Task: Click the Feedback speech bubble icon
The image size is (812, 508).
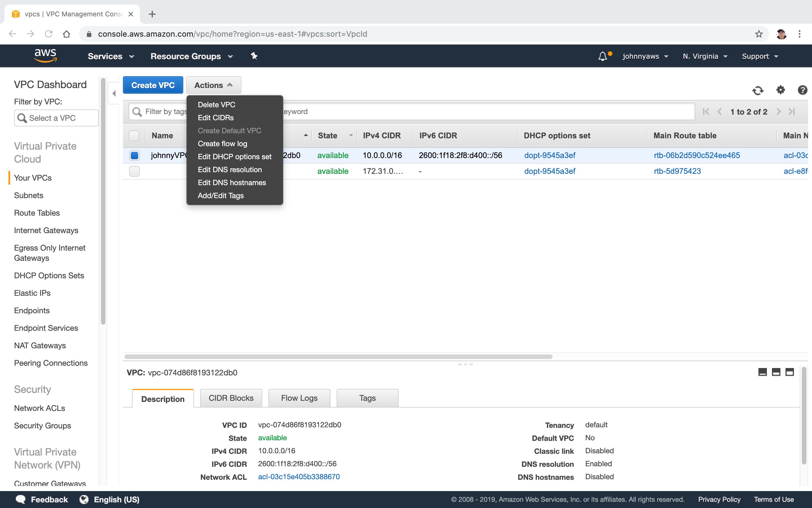Action: coord(21,499)
